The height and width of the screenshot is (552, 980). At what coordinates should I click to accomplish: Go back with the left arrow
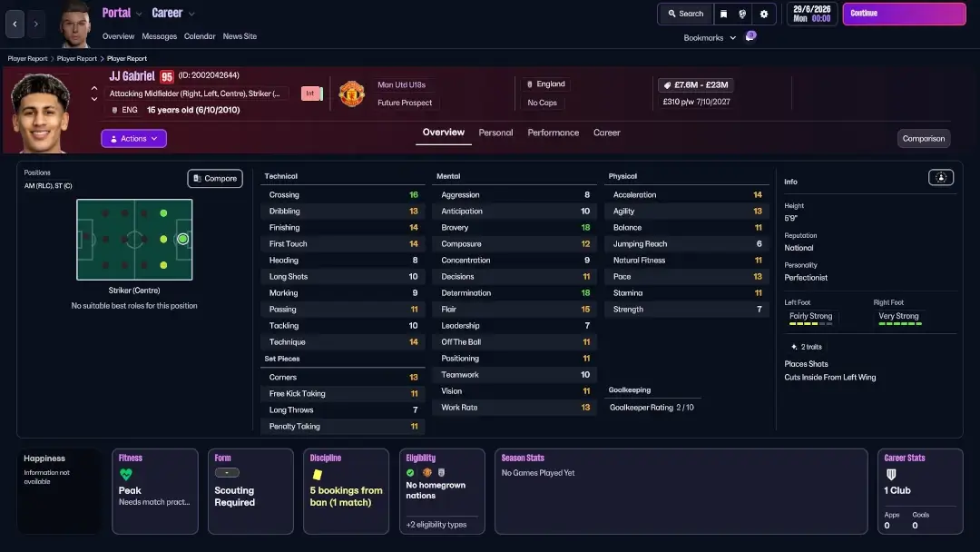click(x=15, y=24)
